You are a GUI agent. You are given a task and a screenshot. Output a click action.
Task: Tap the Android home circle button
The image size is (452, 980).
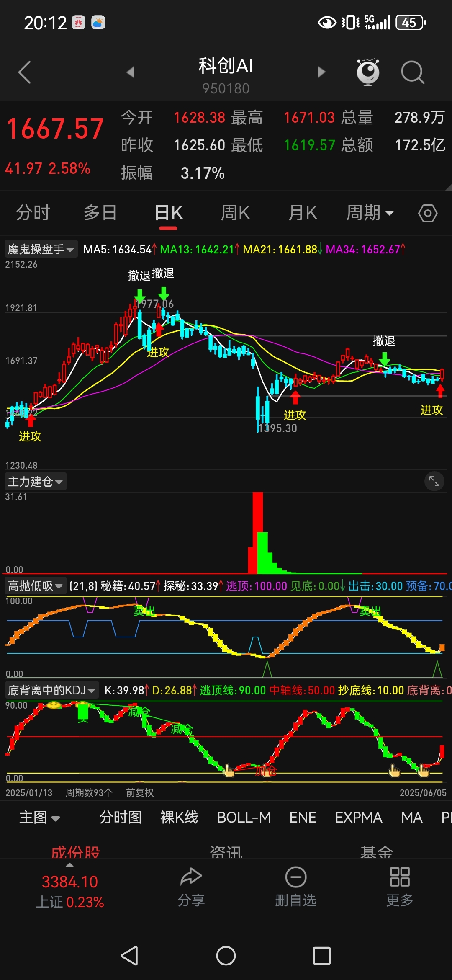click(x=226, y=956)
